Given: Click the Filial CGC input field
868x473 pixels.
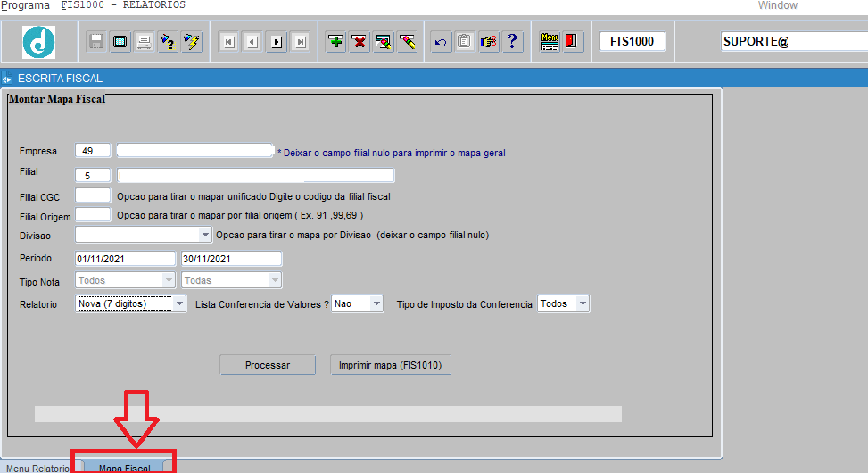Looking at the screenshot, I should coord(93,195).
